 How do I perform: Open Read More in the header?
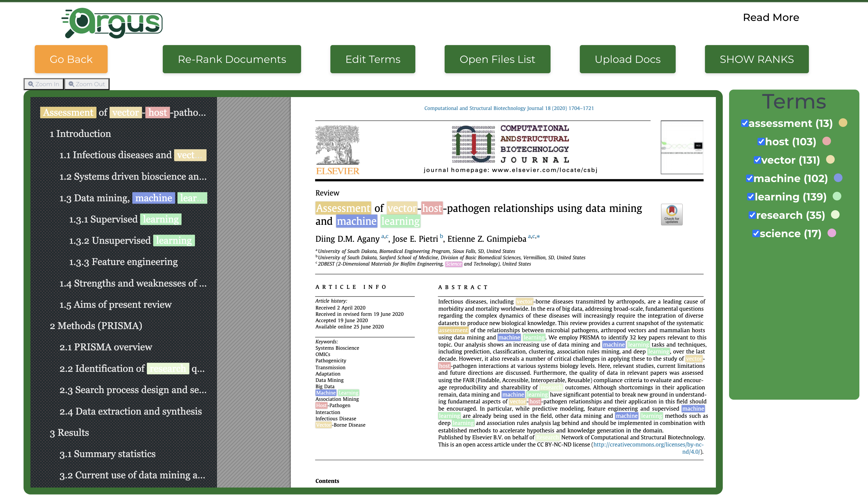click(x=771, y=17)
